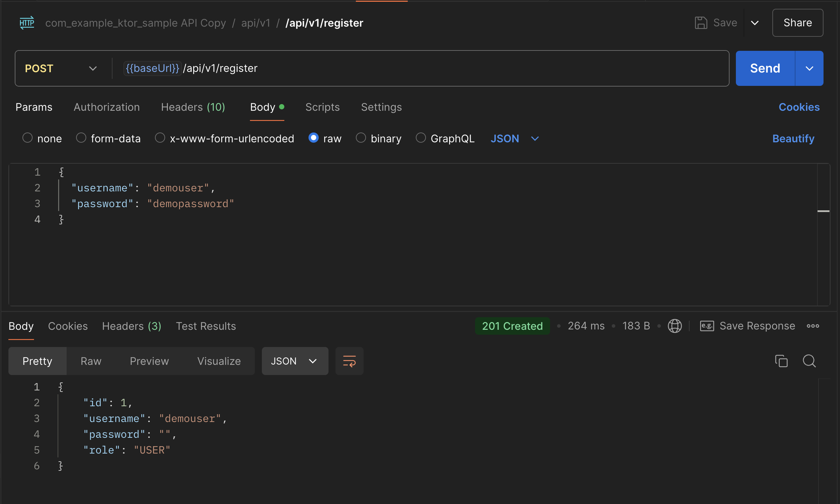840x504 pixels.
Task: Click Save Response example icon
Action: [707, 326]
